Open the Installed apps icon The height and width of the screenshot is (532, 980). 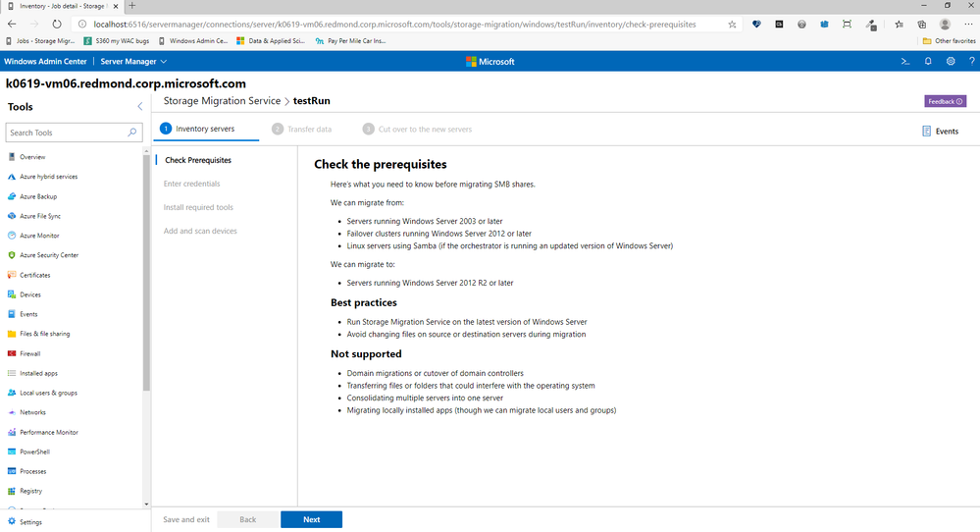point(11,373)
